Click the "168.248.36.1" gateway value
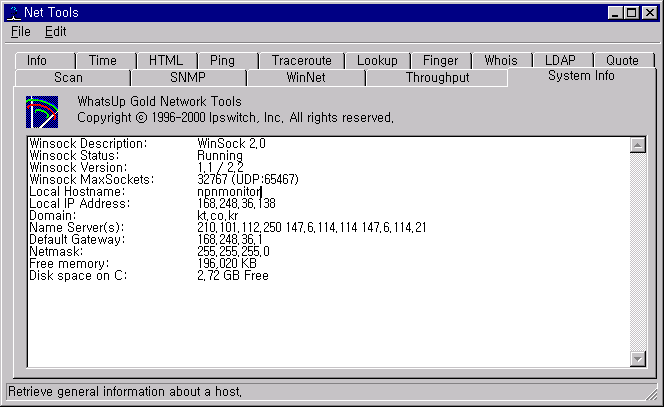Viewport: 664px width, 407px height. click(230, 240)
